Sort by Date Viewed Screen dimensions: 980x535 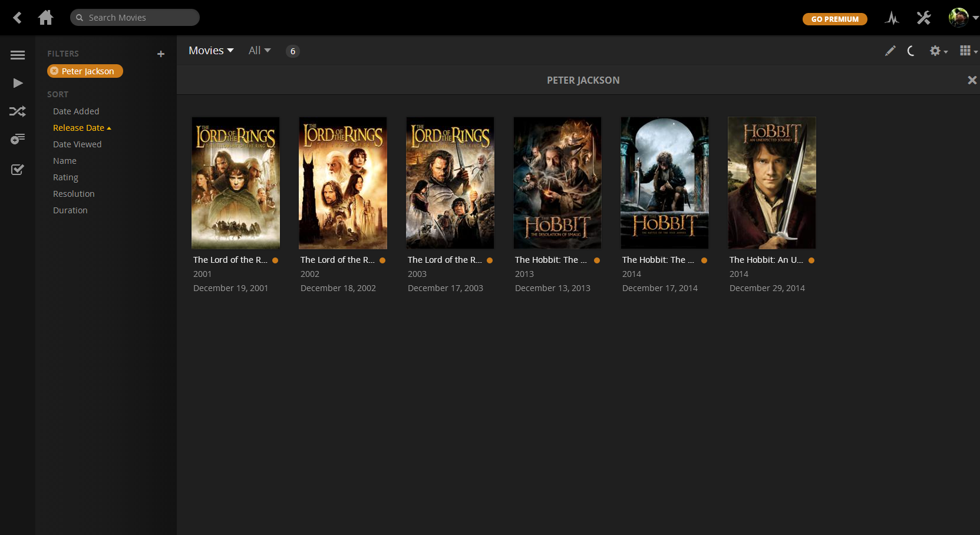[x=77, y=144]
